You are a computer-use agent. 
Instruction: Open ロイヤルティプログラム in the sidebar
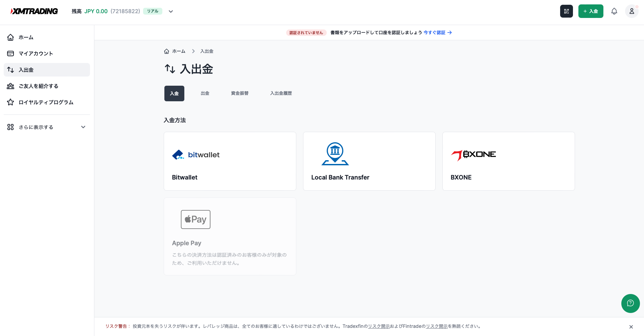coord(47,102)
